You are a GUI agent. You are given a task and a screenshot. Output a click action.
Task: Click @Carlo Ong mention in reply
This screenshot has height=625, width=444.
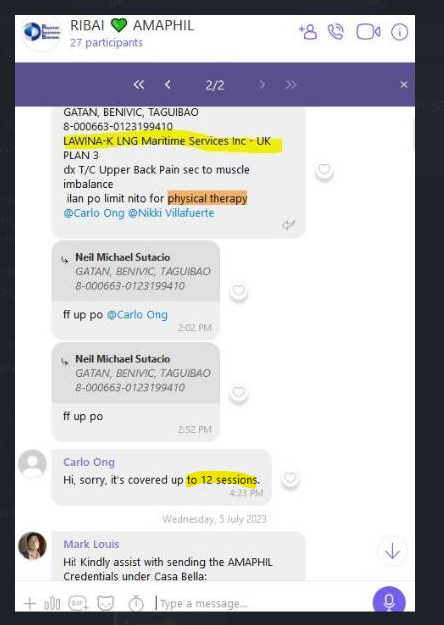tap(137, 314)
